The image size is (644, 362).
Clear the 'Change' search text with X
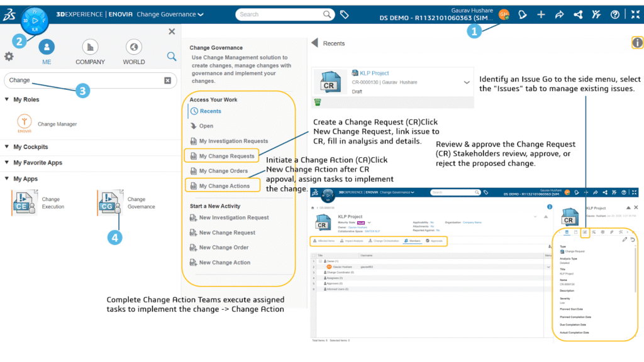(167, 80)
